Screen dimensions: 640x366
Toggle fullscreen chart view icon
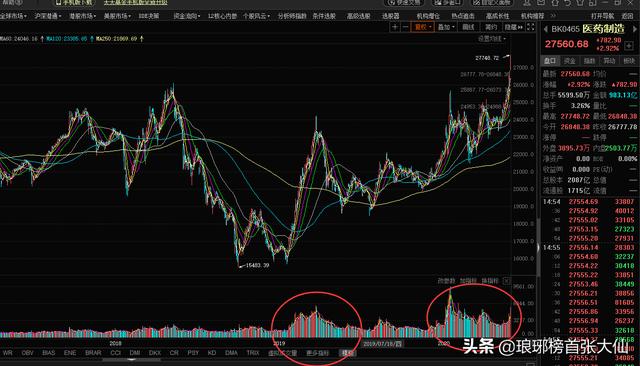(x=530, y=27)
